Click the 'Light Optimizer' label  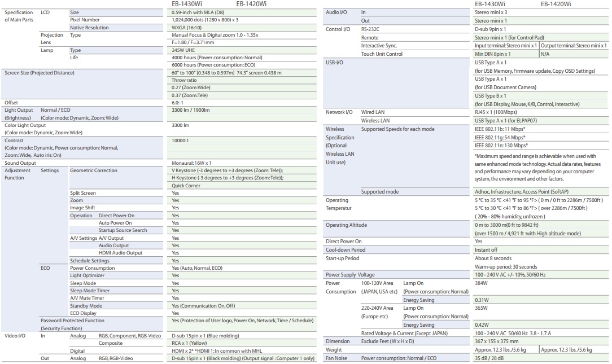coord(87,276)
